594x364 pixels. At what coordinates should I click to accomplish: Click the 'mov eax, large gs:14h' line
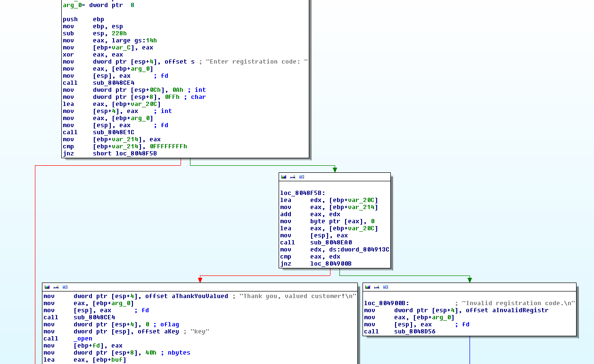(110, 40)
